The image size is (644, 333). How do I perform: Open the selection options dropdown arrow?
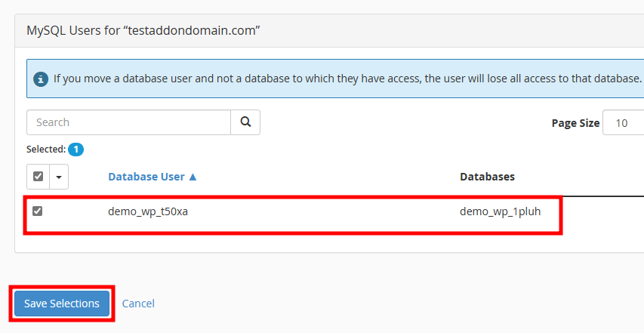click(x=59, y=177)
